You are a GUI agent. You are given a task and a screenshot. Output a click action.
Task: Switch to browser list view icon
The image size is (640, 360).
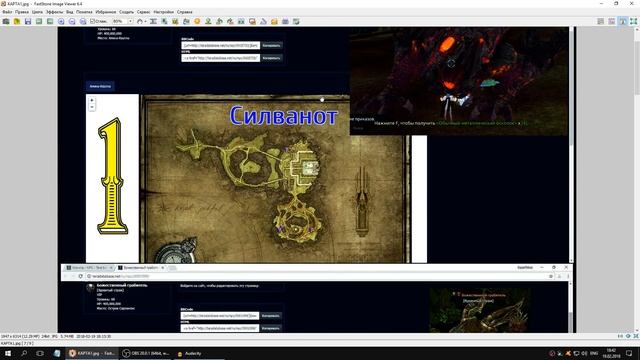(600, 21)
